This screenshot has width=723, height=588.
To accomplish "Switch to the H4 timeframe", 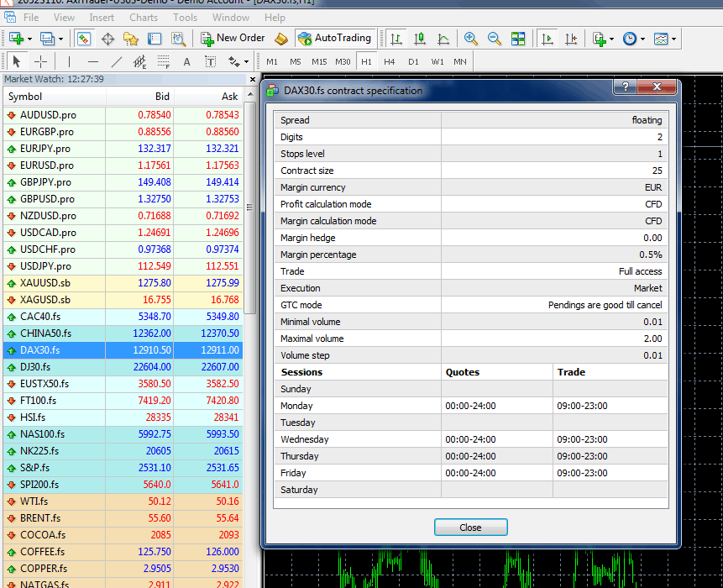I will click(389, 62).
